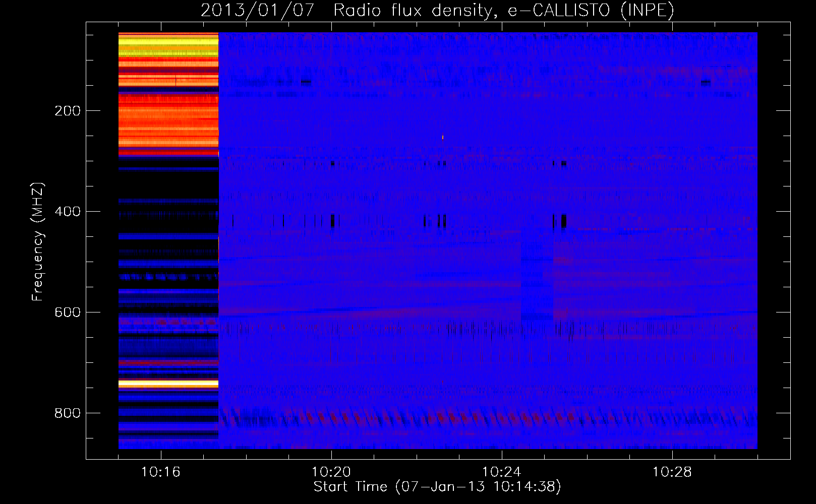Select the 10:24 time tick label
Image resolution: width=816 pixels, height=504 pixels.
(501, 472)
